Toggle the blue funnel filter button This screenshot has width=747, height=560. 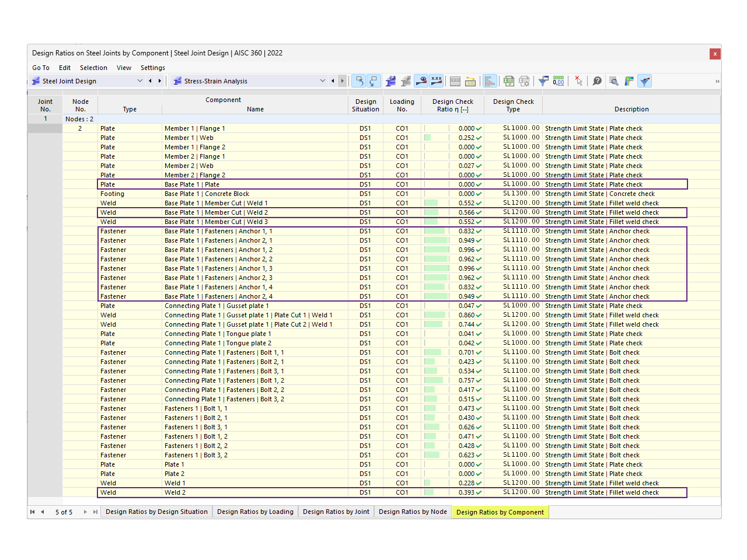tap(644, 81)
